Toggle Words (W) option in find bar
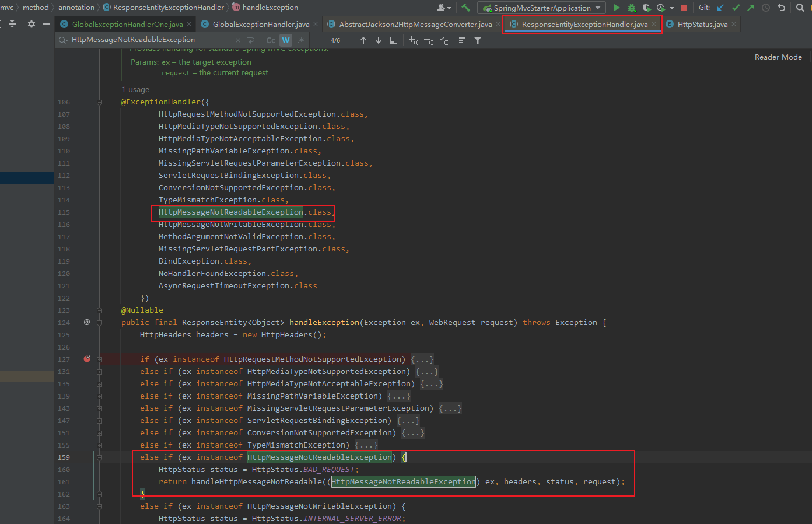This screenshot has height=524, width=812. click(285, 40)
